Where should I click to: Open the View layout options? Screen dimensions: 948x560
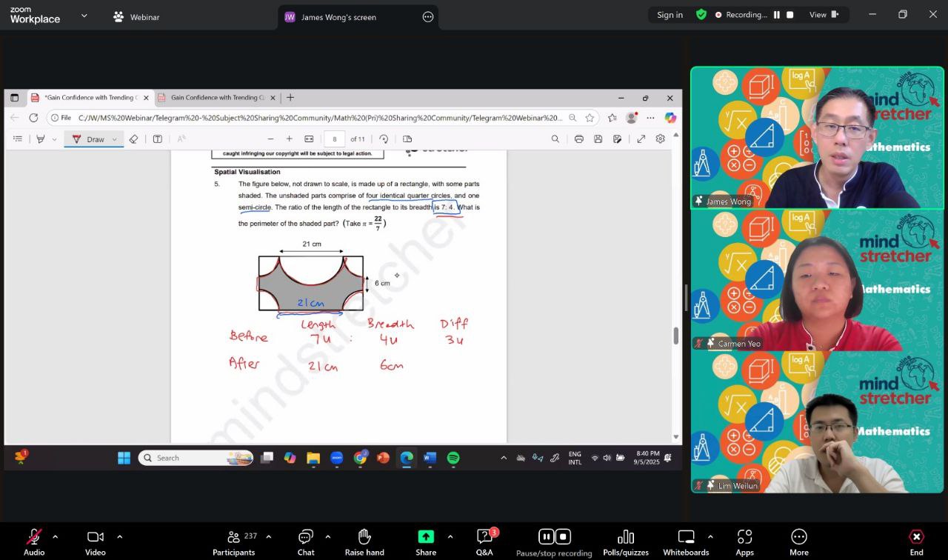(823, 15)
